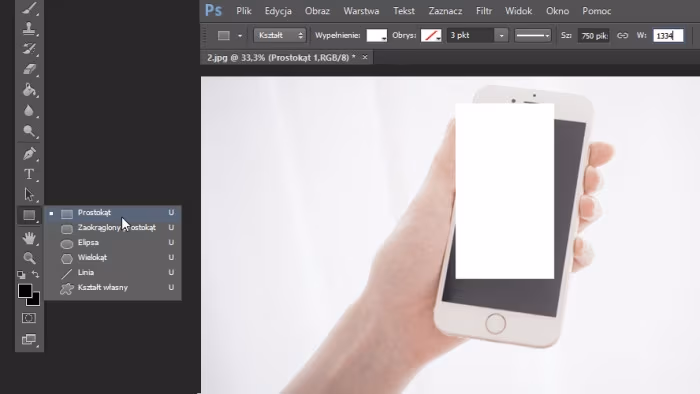This screenshot has width=700, height=394.
Task: Open the Obrys stroke color picker
Action: pyautogui.click(x=431, y=35)
